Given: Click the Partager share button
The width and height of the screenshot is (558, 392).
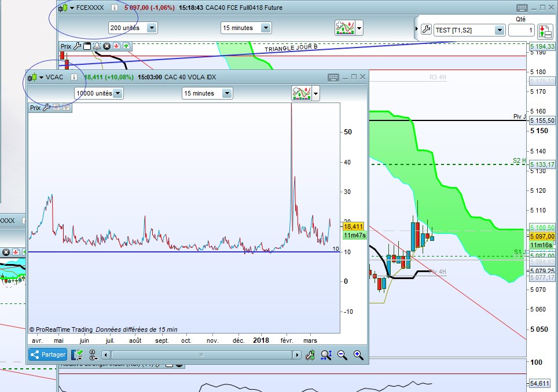Looking at the screenshot, I should click(x=47, y=354).
